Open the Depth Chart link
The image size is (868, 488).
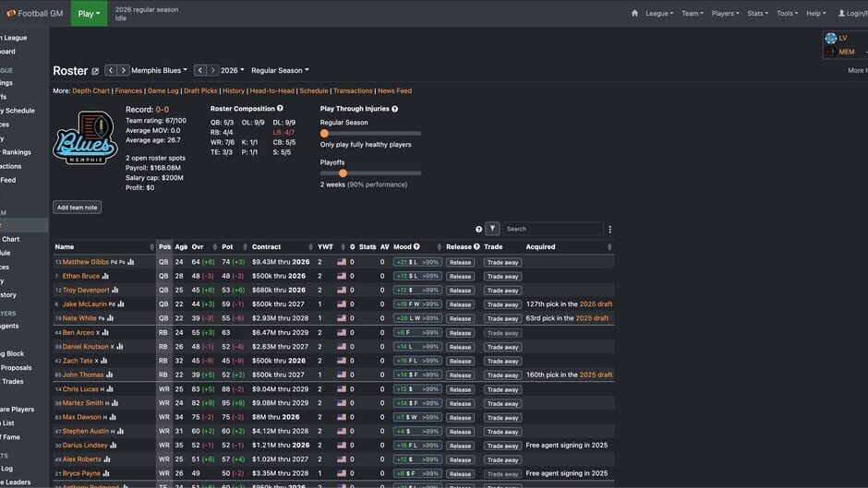90,91
